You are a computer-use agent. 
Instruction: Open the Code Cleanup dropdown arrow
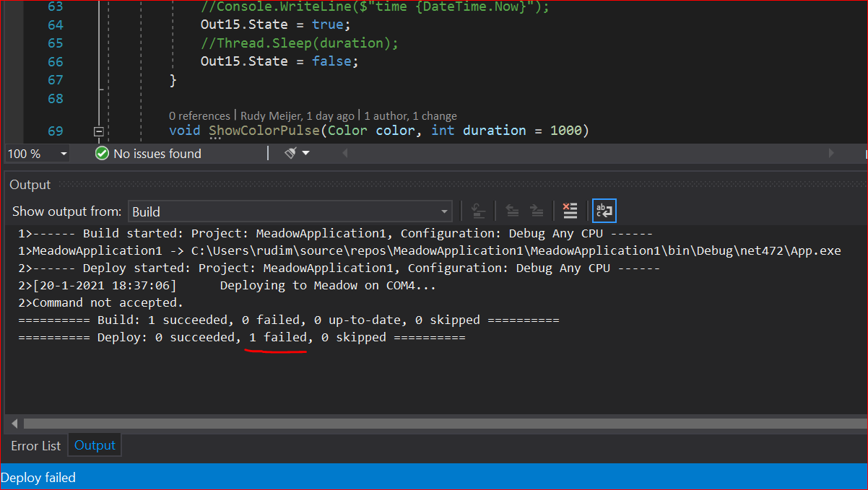305,153
